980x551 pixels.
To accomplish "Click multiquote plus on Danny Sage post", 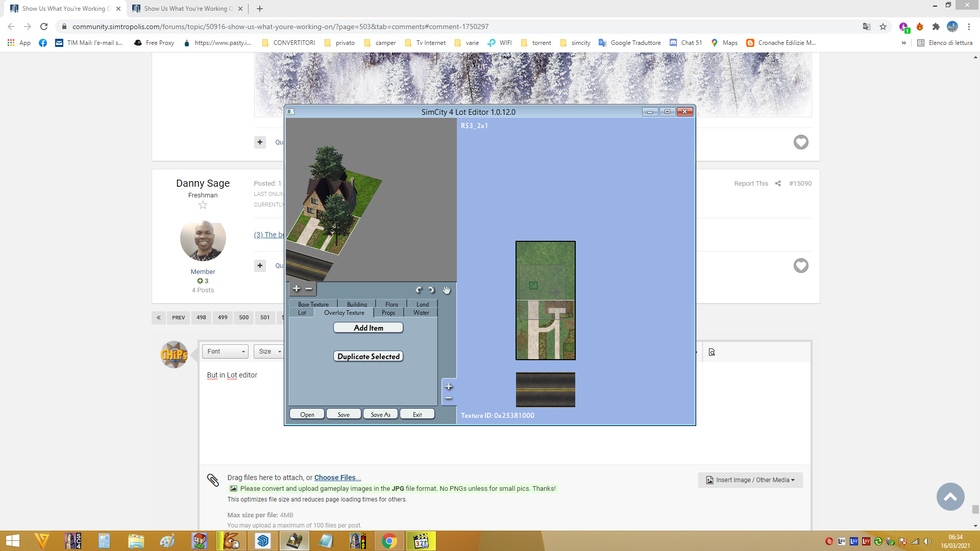I will (260, 265).
